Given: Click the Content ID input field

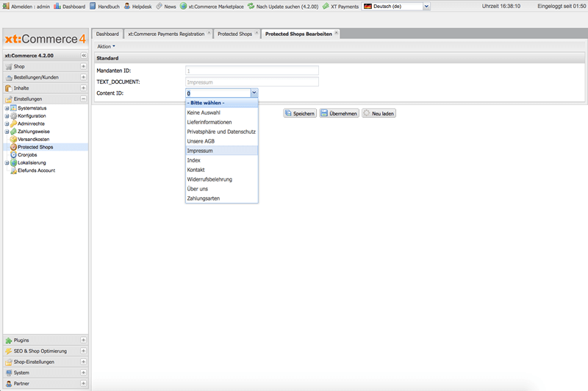Looking at the screenshot, I should click(218, 93).
